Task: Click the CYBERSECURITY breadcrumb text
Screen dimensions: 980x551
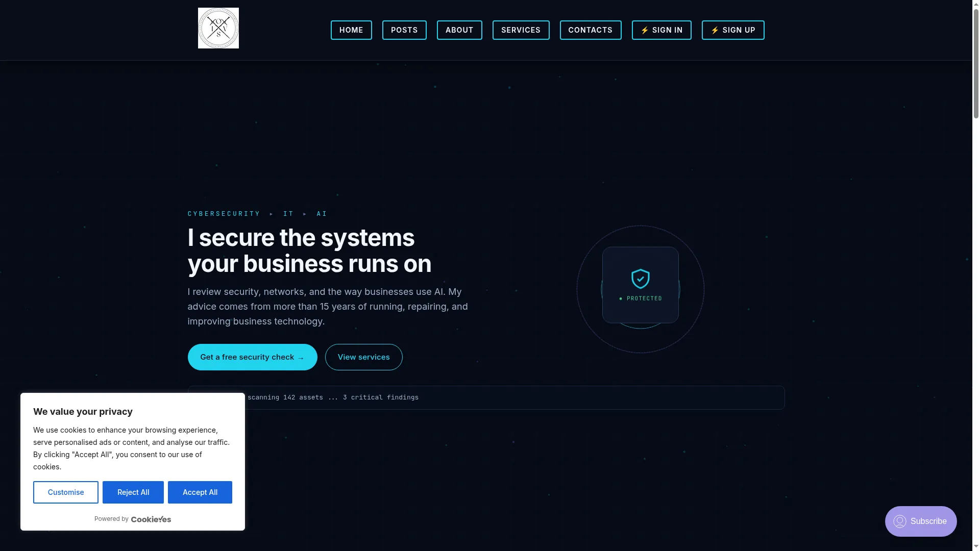Action: (x=224, y=214)
